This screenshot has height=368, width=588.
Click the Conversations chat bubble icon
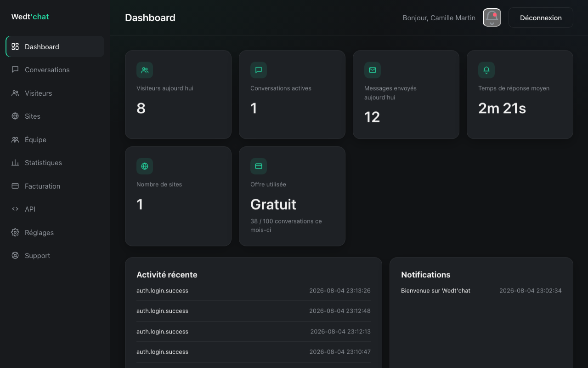(15, 69)
